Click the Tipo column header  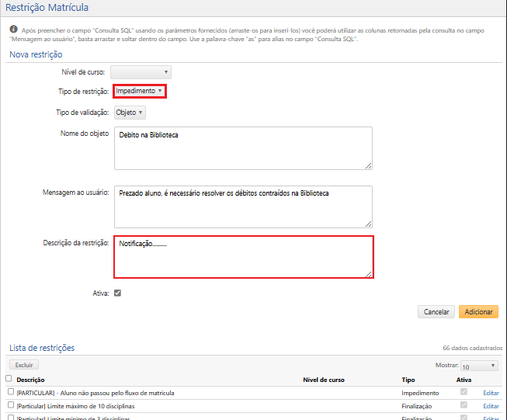(x=408, y=380)
